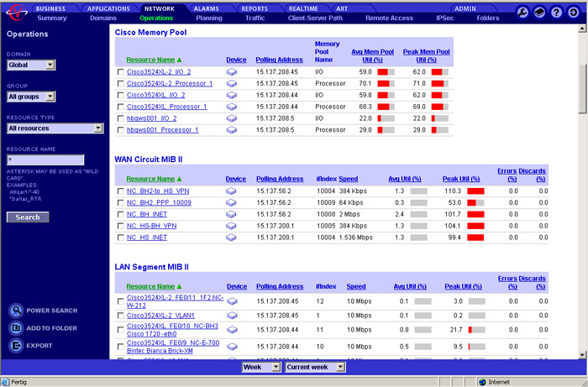Enable checkbox for Cisco3524XL-2_VLAN1
The image size is (588, 387).
pos(120,316)
